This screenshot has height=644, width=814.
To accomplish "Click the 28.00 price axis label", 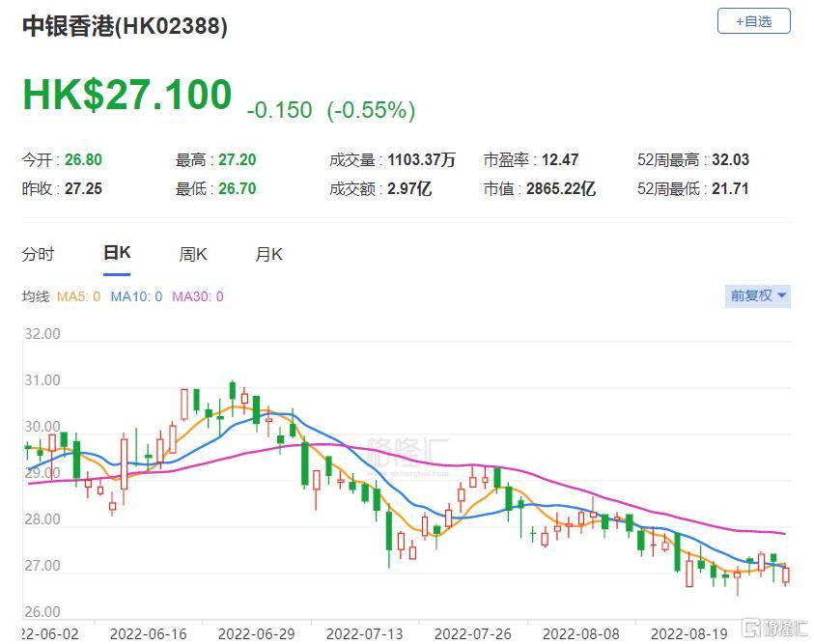I will pos(42,518).
